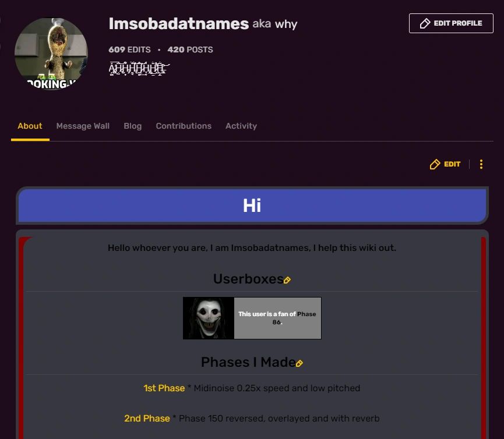The image size is (504, 439).
Task: Open the Blog tab
Action: click(132, 126)
